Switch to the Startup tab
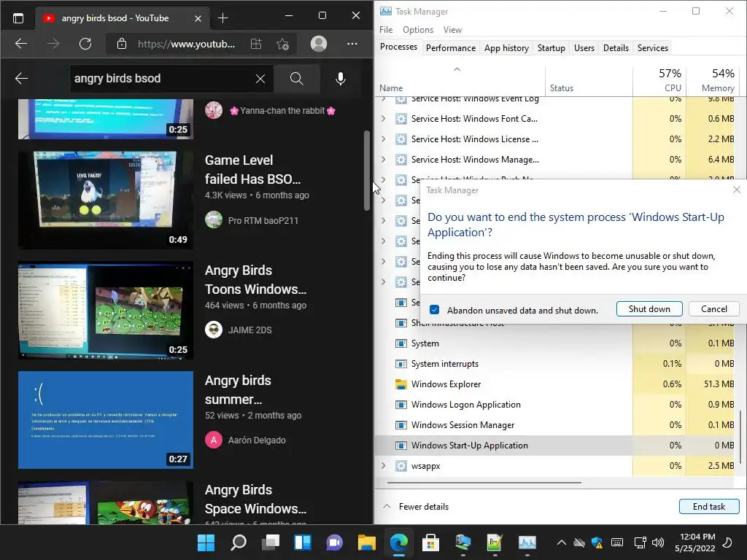The width and height of the screenshot is (747, 560). pyautogui.click(x=551, y=47)
